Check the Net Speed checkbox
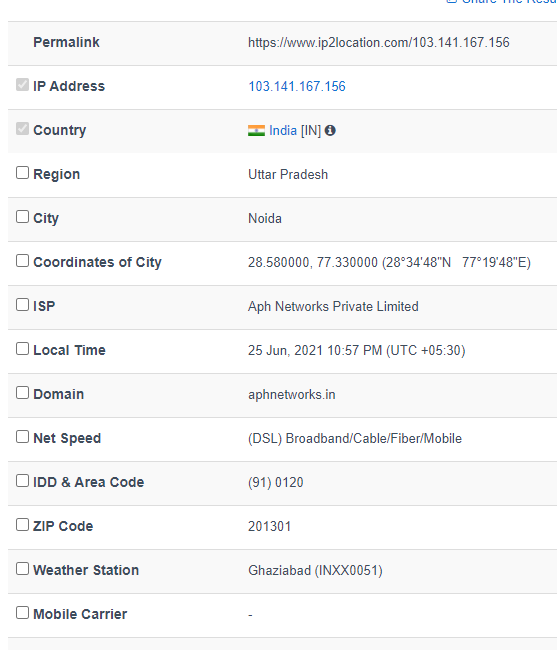 tap(22, 437)
